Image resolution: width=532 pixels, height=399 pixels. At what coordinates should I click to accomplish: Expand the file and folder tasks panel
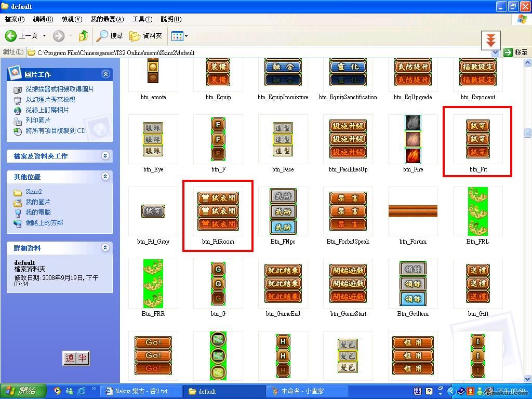click(x=105, y=156)
